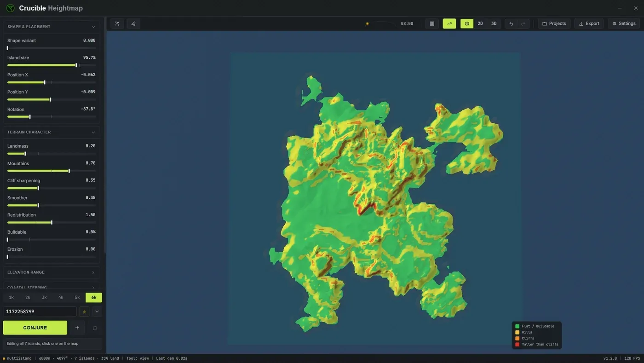Screen dimensions: 644x363
Task: Click the Rotation value -87.8°
Action: pyautogui.click(x=88, y=109)
